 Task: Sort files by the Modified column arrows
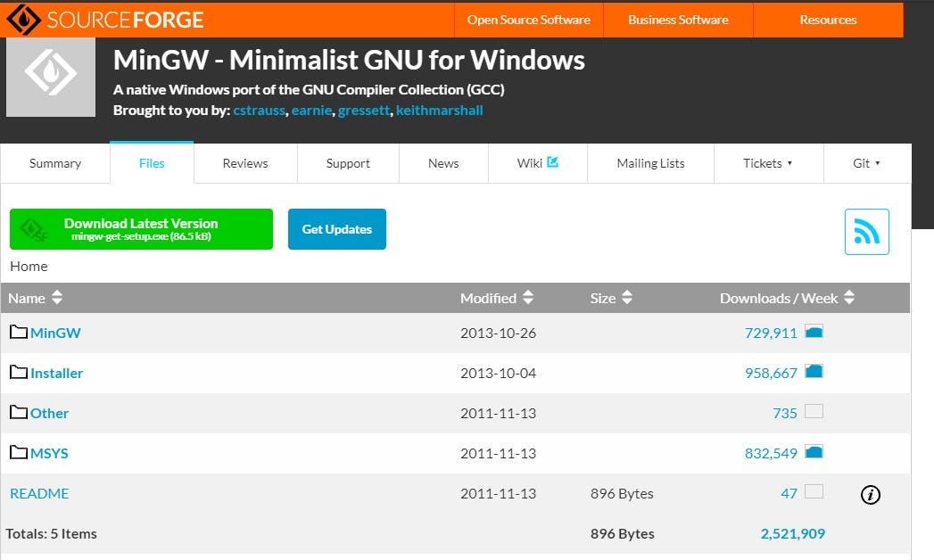click(x=526, y=298)
